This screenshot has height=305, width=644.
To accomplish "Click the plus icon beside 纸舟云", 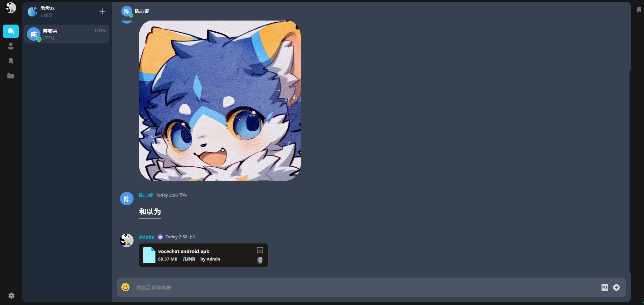I will 102,11.
